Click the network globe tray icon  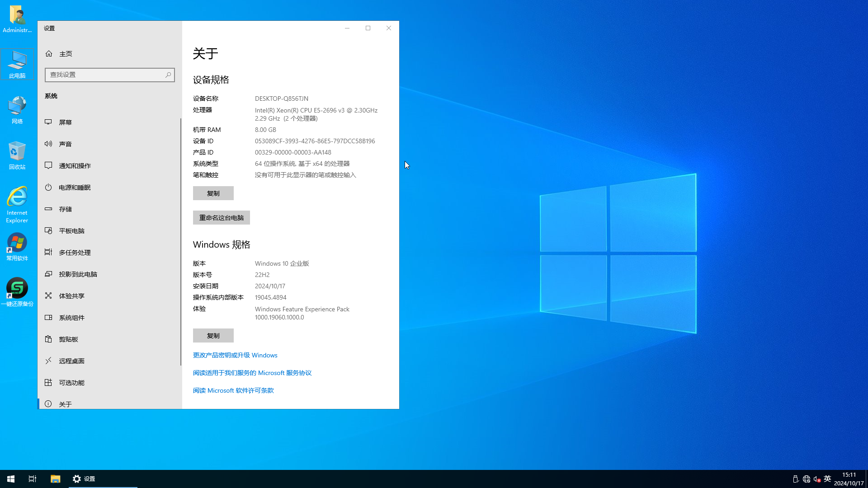click(x=807, y=479)
